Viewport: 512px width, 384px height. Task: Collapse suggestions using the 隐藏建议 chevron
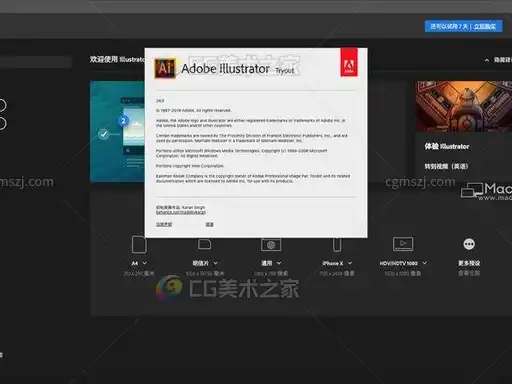click(487, 60)
